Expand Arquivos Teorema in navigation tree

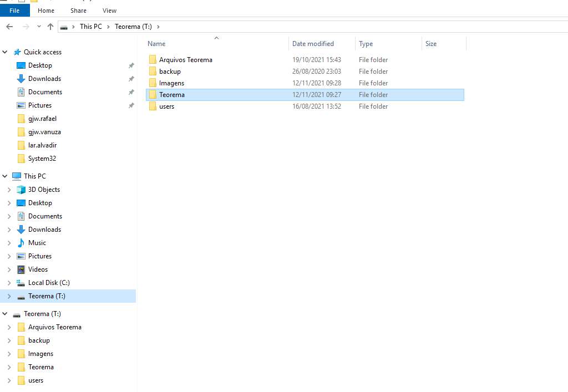coord(9,327)
